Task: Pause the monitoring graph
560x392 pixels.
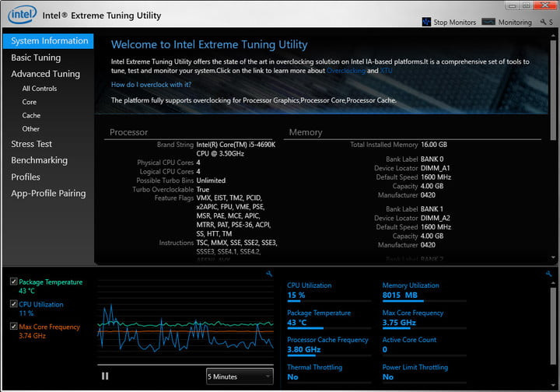Action: [x=105, y=376]
